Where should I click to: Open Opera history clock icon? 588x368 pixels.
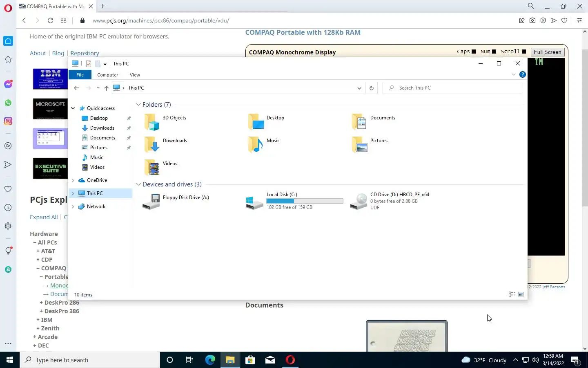[8, 208]
